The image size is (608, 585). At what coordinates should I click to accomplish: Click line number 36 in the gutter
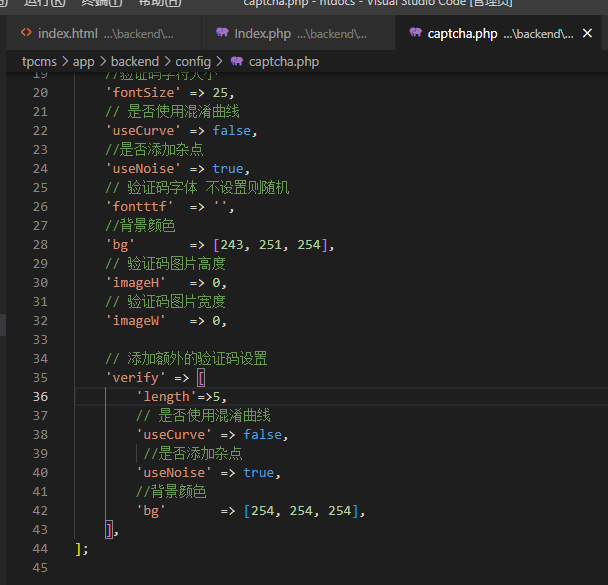click(40, 397)
